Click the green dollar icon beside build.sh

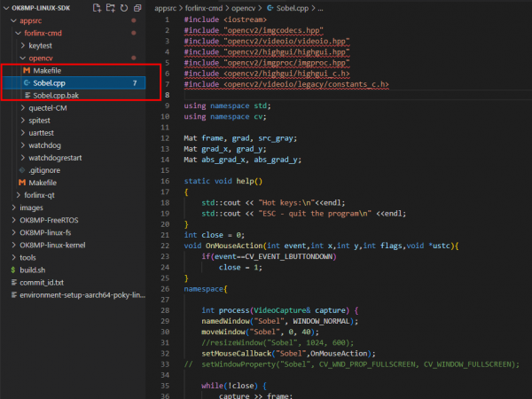tap(12, 269)
